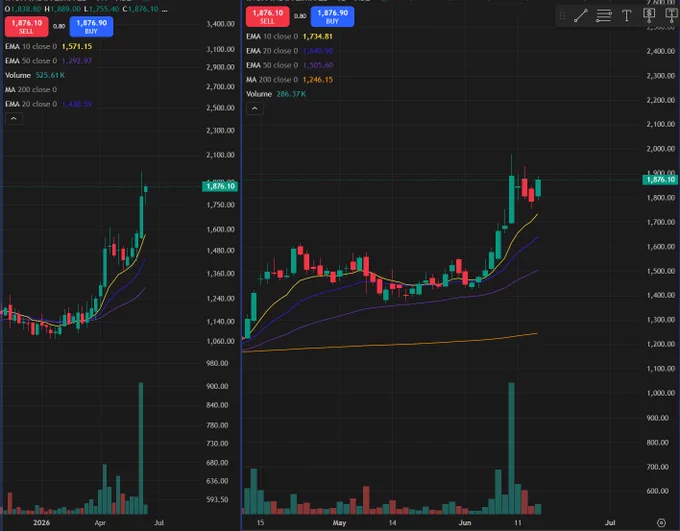Click the tallest volume bar in right chart

pos(511,448)
